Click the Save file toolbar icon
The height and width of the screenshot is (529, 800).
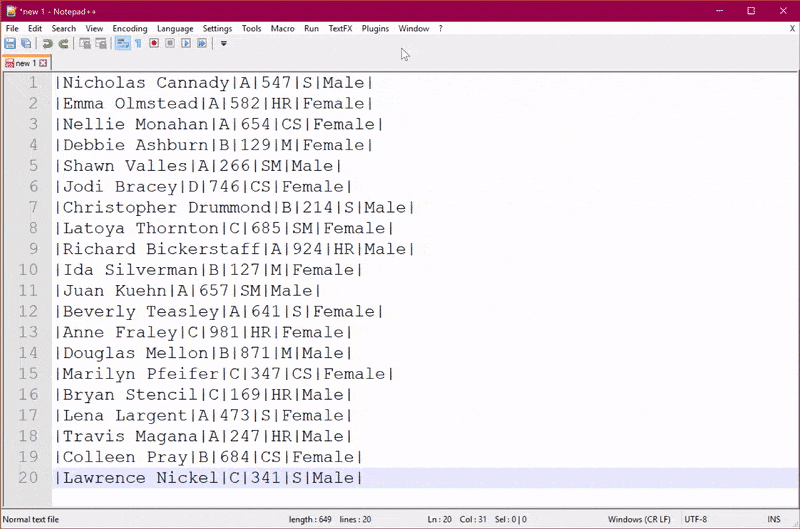point(10,44)
